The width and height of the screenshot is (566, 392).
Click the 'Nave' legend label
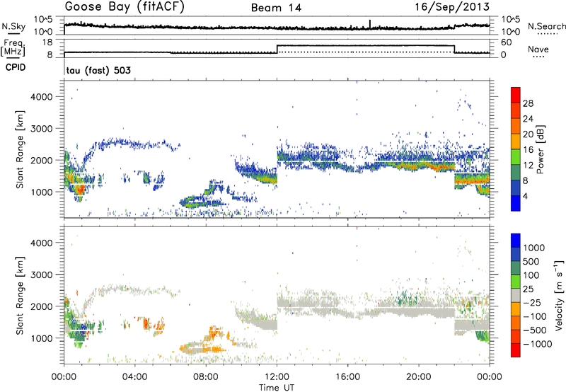click(538, 49)
